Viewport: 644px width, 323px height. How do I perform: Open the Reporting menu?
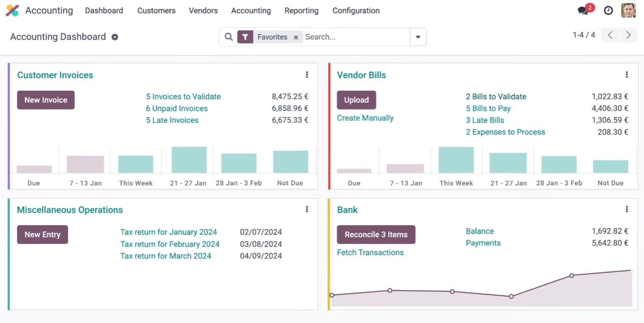tap(301, 11)
